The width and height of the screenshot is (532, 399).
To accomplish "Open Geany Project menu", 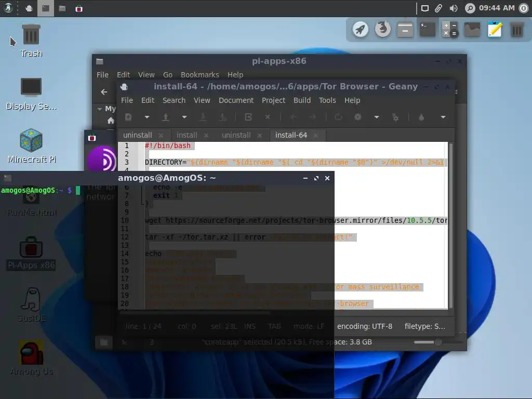I will (x=273, y=100).
